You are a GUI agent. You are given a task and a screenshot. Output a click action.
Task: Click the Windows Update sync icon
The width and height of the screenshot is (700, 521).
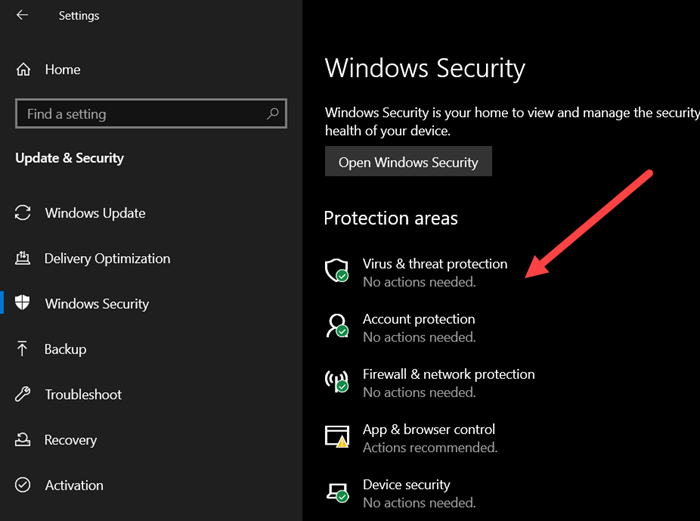pos(23,213)
